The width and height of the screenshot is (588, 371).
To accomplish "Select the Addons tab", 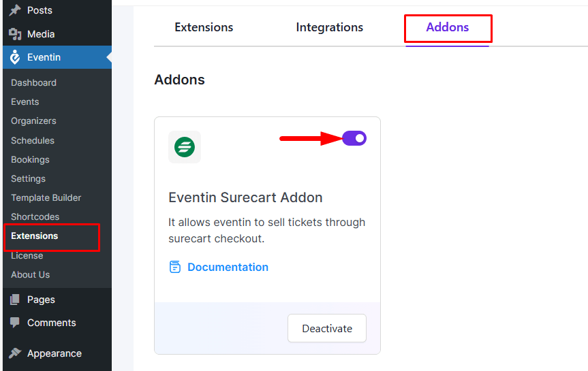I will (448, 27).
